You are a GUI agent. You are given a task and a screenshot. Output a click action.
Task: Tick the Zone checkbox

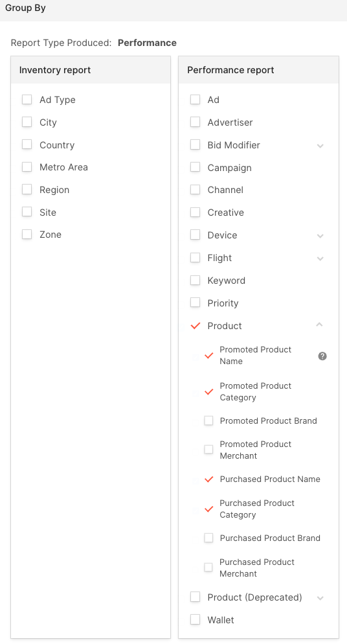click(x=27, y=234)
